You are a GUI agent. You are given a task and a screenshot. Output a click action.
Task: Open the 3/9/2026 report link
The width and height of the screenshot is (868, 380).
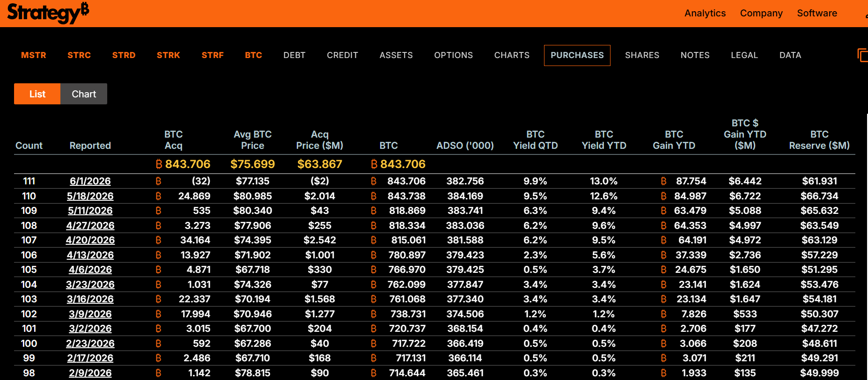click(x=90, y=314)
